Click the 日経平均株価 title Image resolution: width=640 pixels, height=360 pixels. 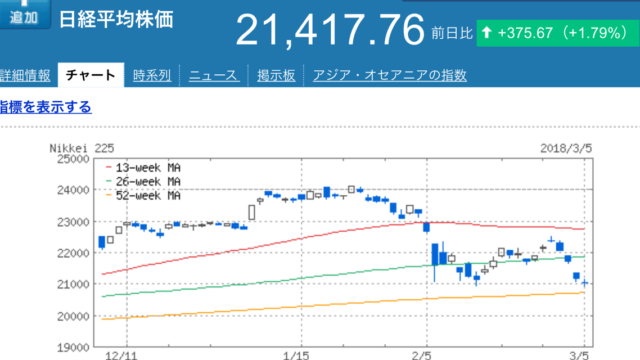(116, 20)
